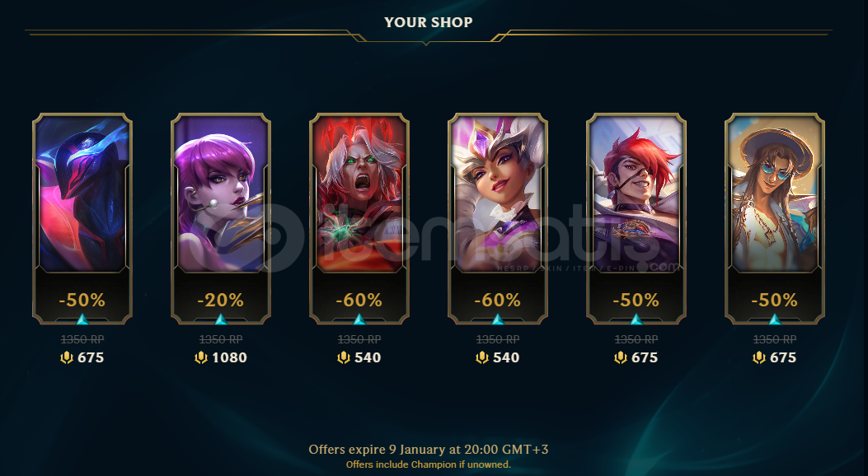
Task: Click the RP coin icon next to 1080
Action: pos(201,357)
